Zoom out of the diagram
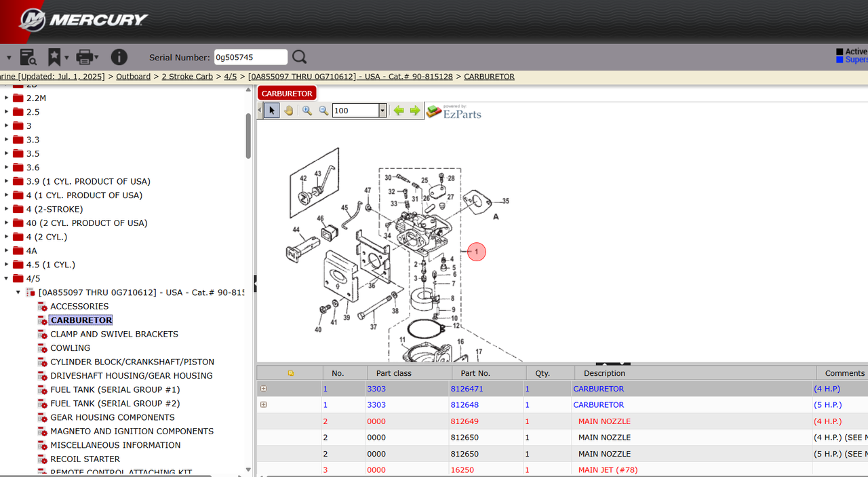This screenshot has height=477, width=868. pyautogui.click(x=323, y=111)
